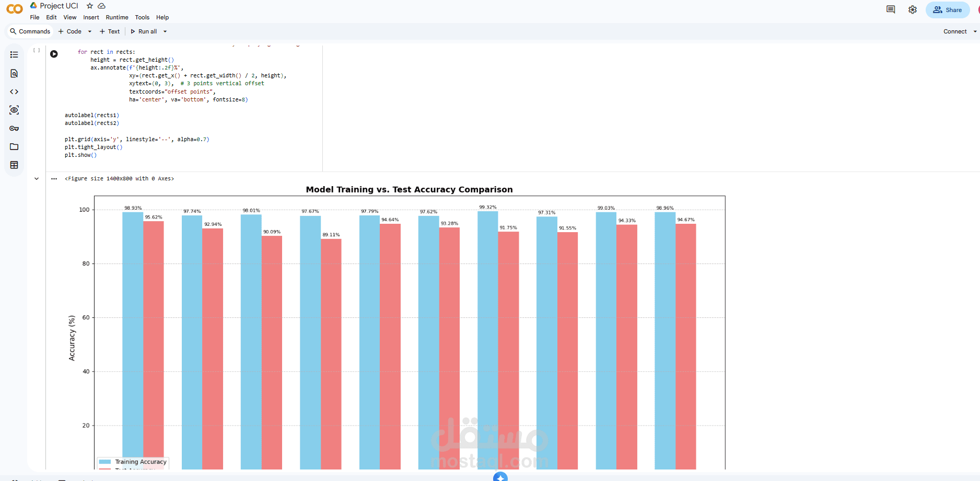The width and height of the screenshot is (980, 481).
Task: Click the chart title 'Model Training vs. Test Accuracy Comparison'
Action: 409,189
